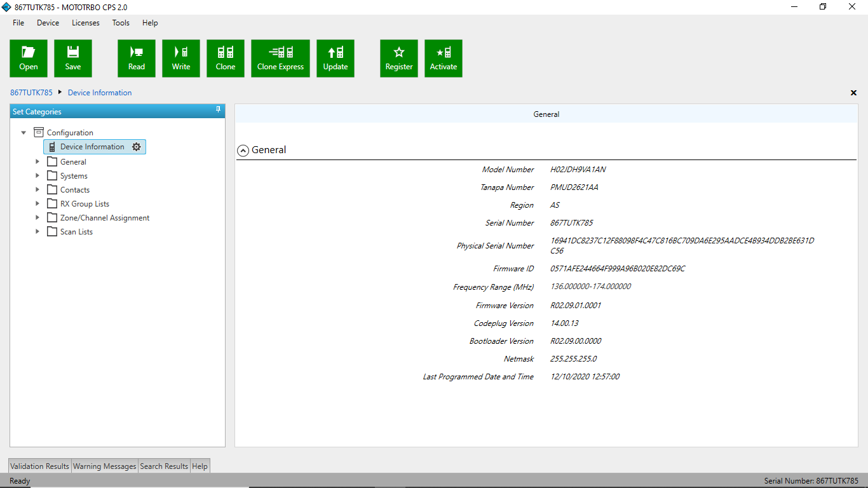Click Configuration tree label

pos(70,133)
